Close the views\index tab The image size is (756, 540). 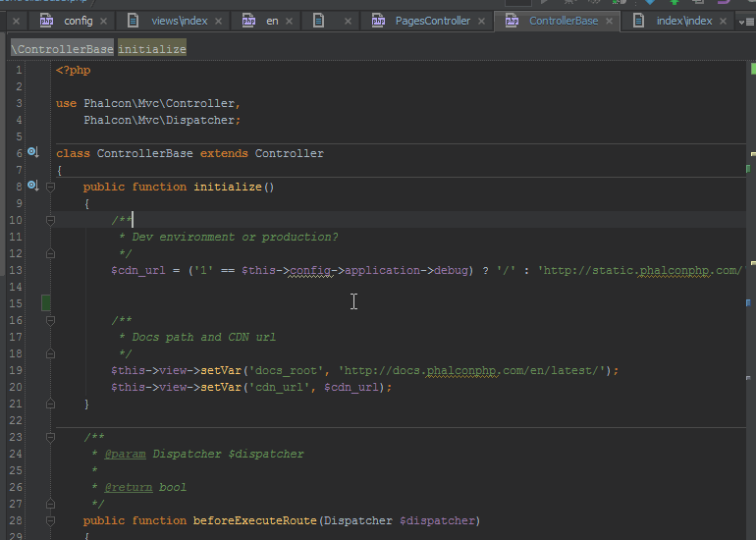[218, 22]
